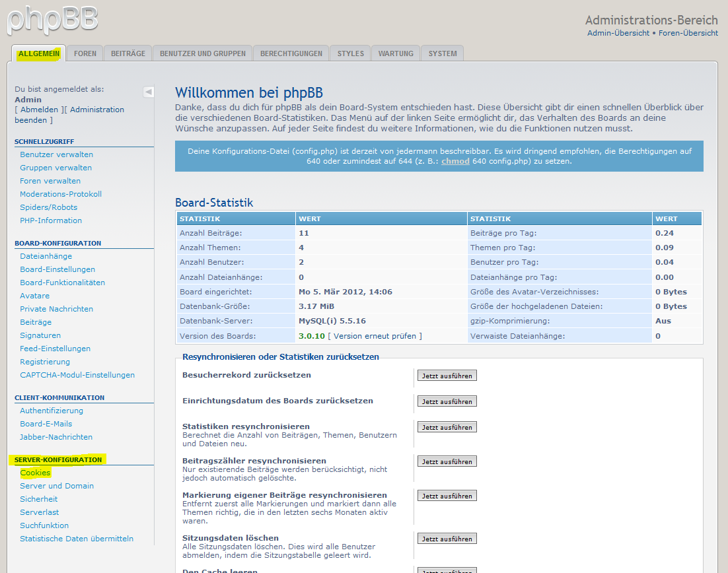Image resolution: width=728 pixels, height=573 pixels.
Task: Click the Board-Statistik heading
Action: point(214,203)
